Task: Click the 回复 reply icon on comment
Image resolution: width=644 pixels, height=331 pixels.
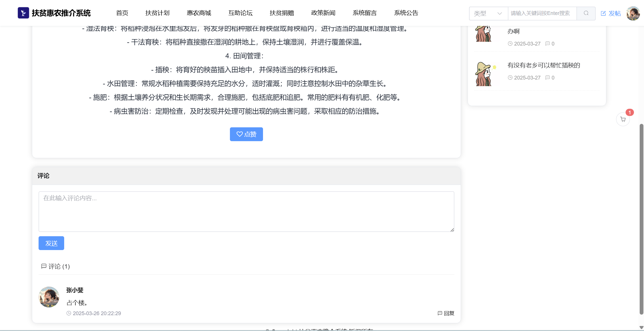Action: click(x=440, y=313)
